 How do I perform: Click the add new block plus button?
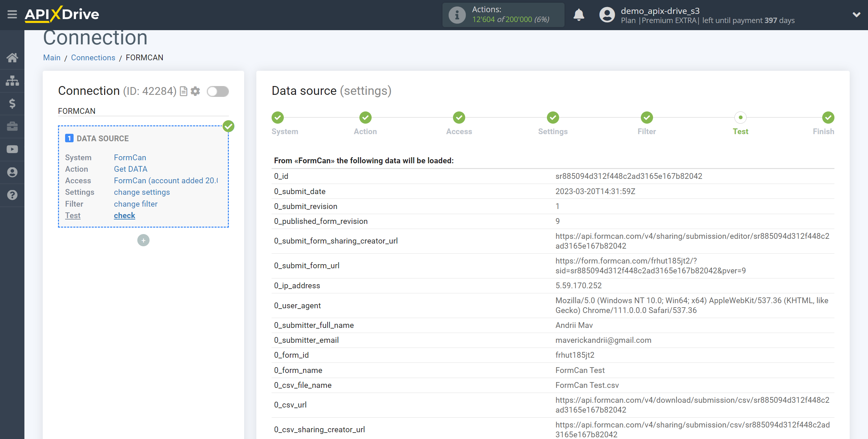[x=143, y=240]
